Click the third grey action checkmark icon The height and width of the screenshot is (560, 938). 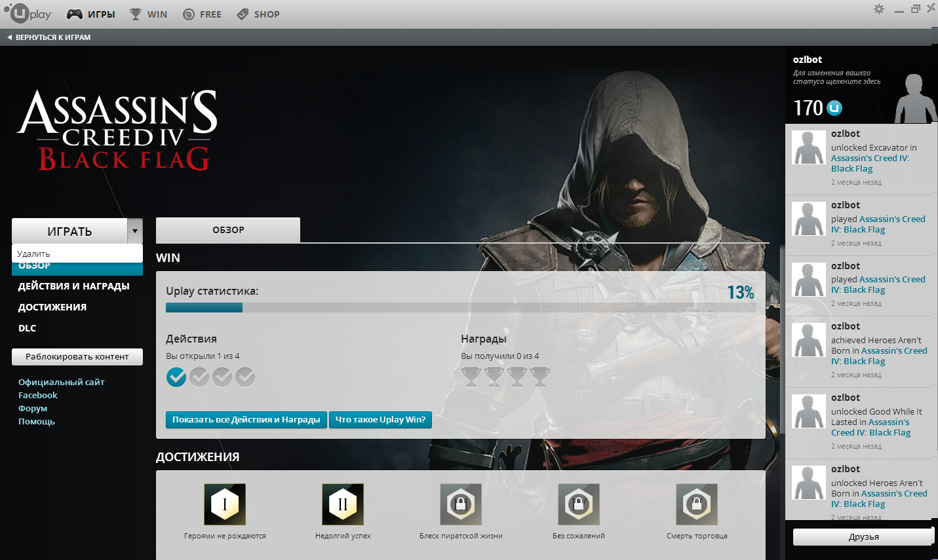point(222,377)
